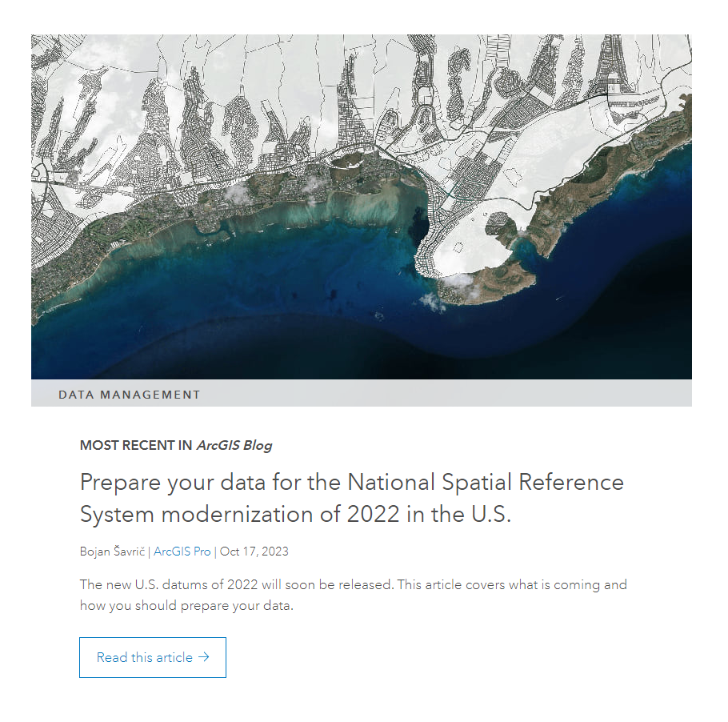Screen dimensions: 728x722
Task: Open the Prepare your data article headline
Action: (351, 498)
